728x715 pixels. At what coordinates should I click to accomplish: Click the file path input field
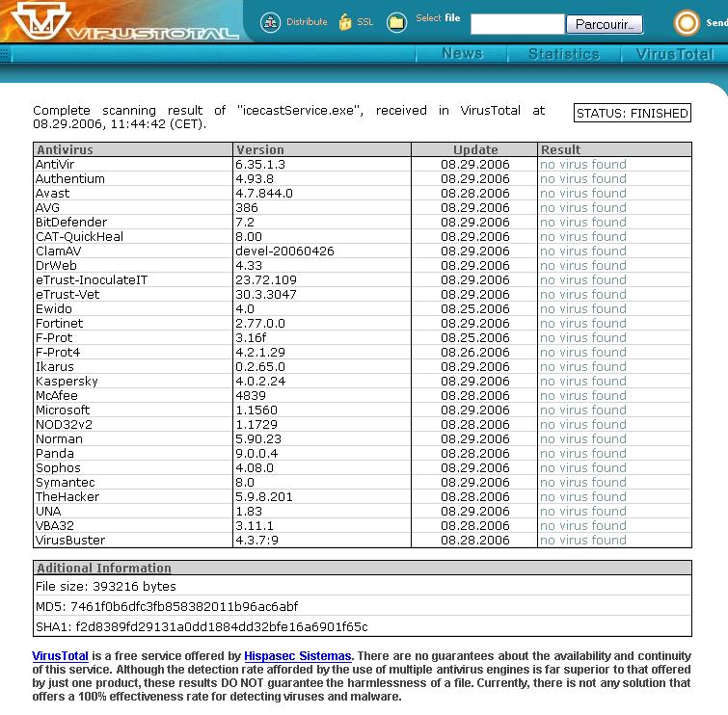518,24
